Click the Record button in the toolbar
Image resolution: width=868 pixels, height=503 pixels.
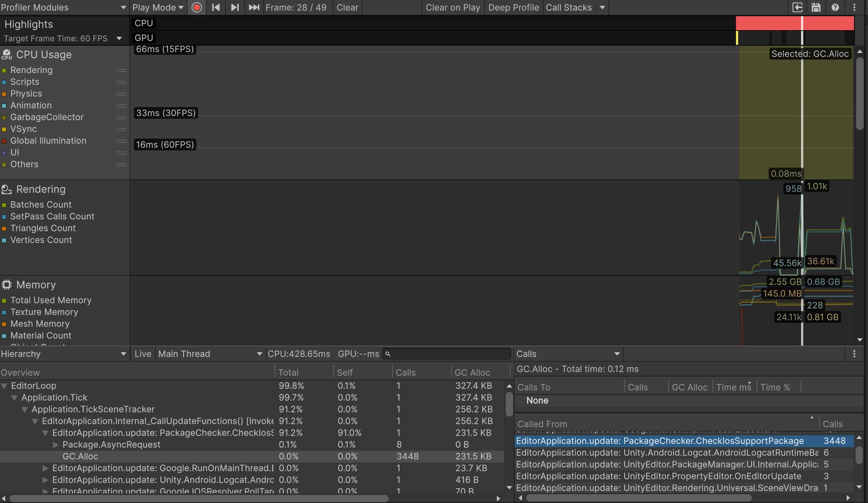coord(197,7)
